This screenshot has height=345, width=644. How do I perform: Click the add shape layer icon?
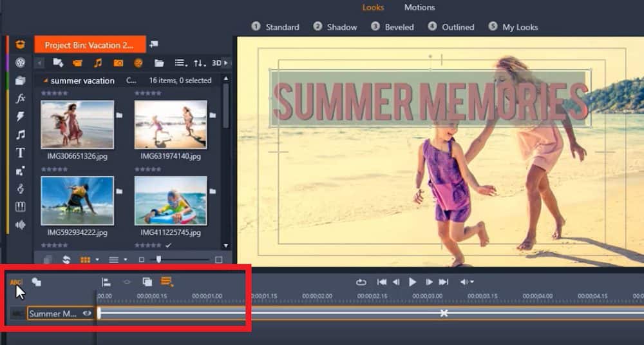tap(36, 282)
